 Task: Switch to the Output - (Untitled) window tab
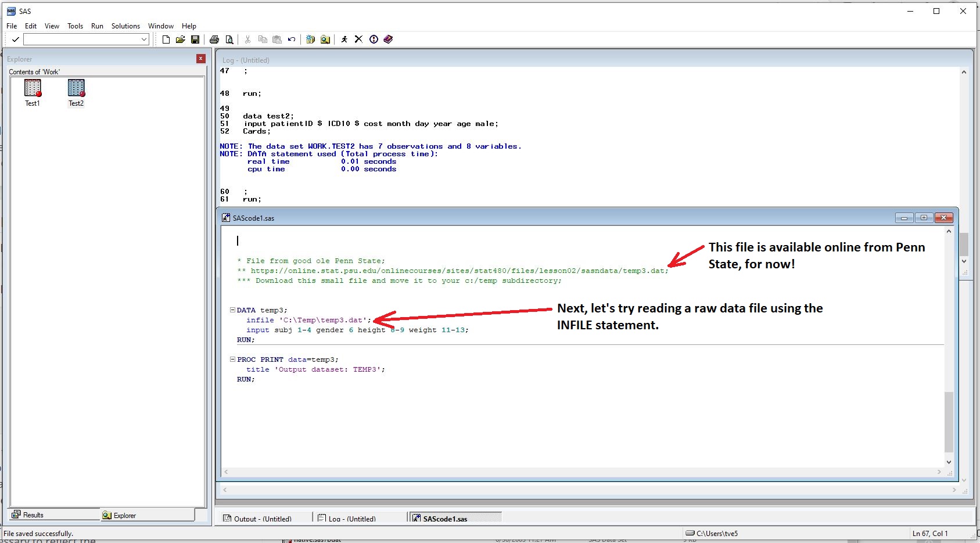point(263,519)
